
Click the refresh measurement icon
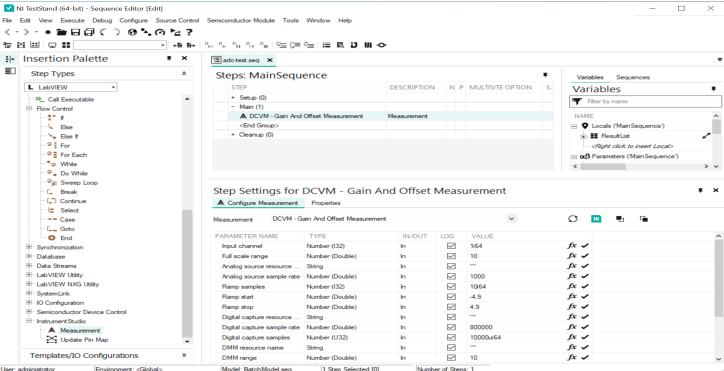(x=573, y=219)
